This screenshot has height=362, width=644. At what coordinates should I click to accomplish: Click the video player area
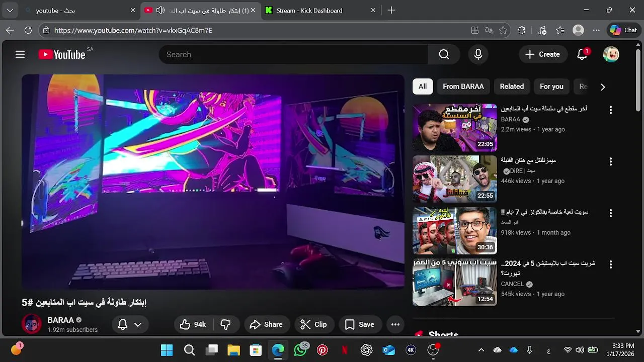pos(213,182)
